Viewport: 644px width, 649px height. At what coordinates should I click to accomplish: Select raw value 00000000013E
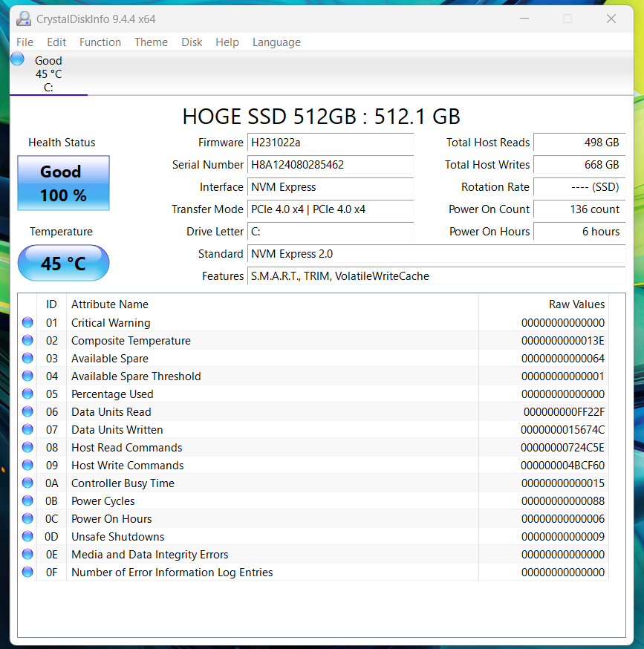(563, 341)
